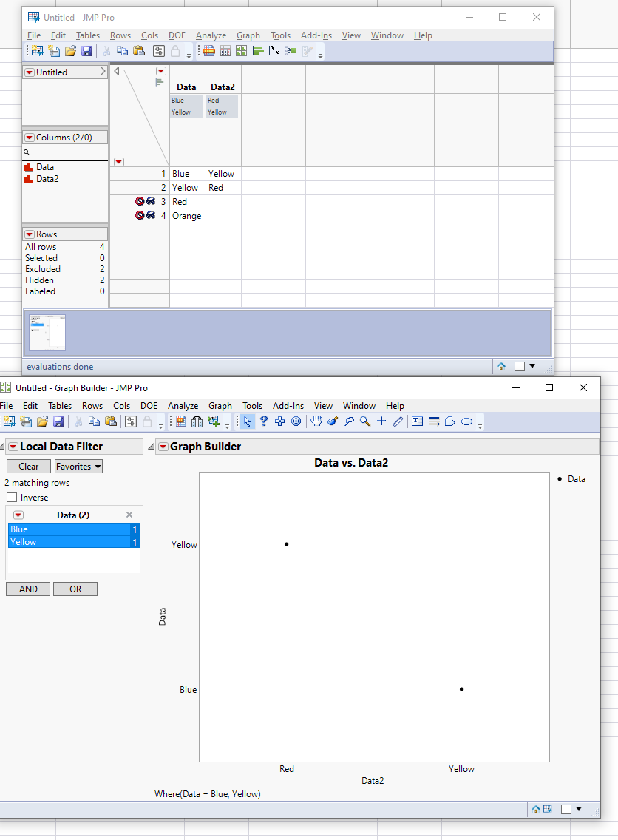
Task: Select the Grabber hand tool
Action: 316,421
